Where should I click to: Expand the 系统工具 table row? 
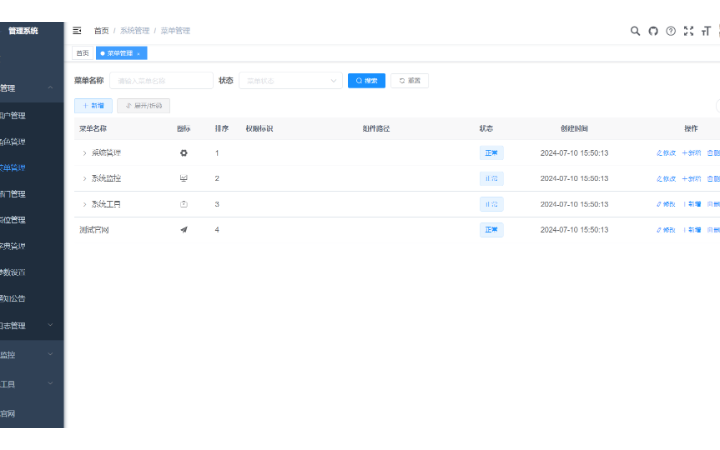tap(84, 204)
